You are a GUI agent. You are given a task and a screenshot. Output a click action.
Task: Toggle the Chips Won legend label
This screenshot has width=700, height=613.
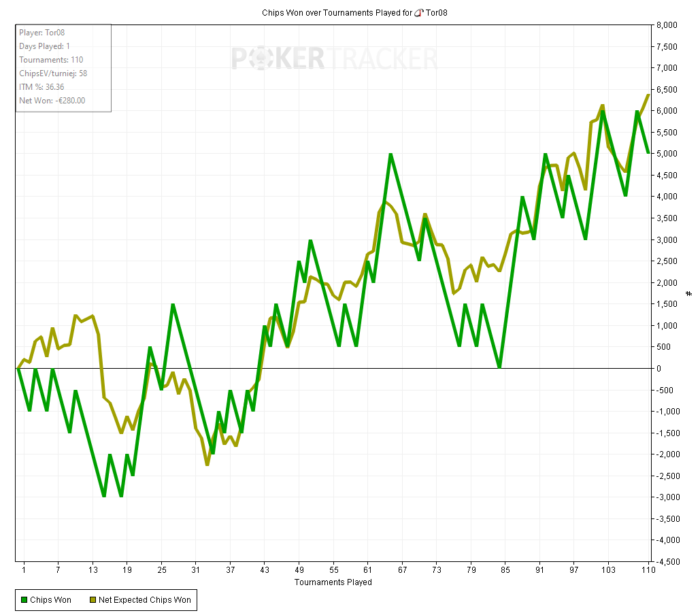click(x=50, y=600)
